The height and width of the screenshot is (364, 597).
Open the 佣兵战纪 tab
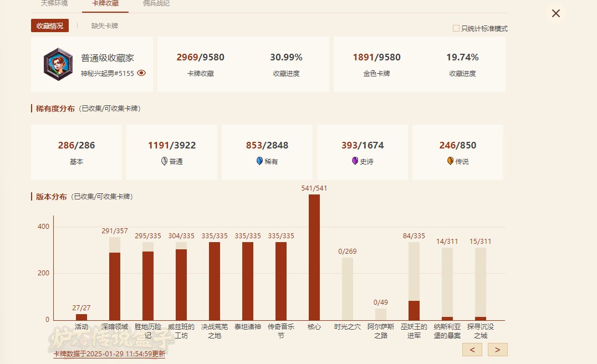[x=156, y=4]
